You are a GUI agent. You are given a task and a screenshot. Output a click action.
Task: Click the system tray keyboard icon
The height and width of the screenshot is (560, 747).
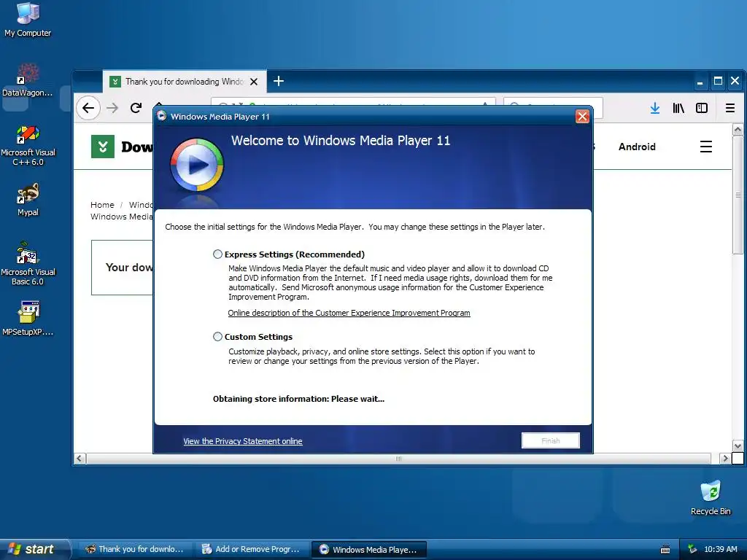point(665,550)
